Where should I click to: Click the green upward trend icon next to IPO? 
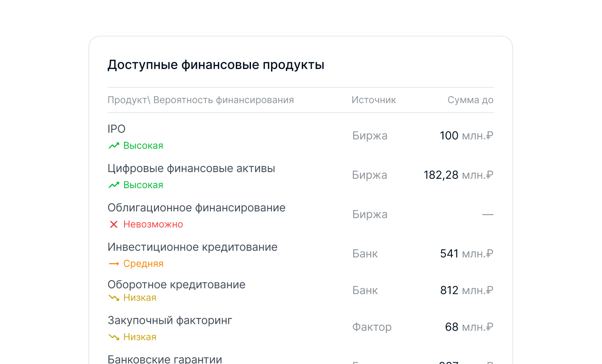coord(114,145)
